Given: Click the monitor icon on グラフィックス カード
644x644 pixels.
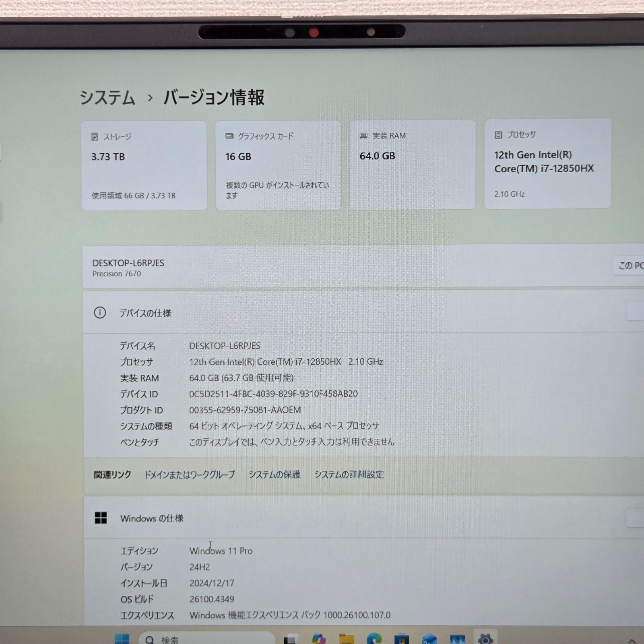Looking at the screenshot, I should pyautogui.click(x=229, y=136).
